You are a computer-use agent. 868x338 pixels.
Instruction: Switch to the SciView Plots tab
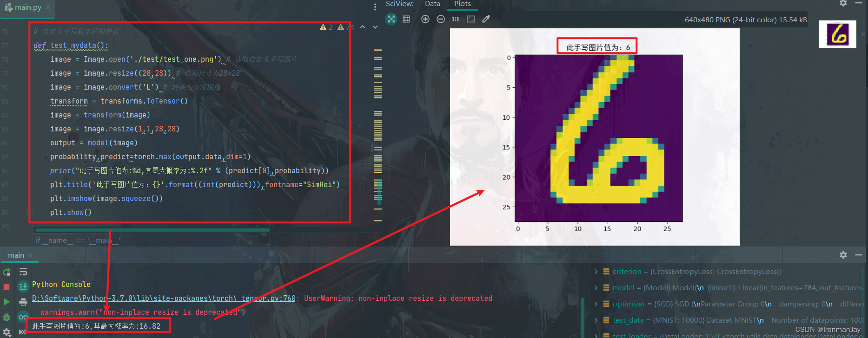click(x=463, y=4)
